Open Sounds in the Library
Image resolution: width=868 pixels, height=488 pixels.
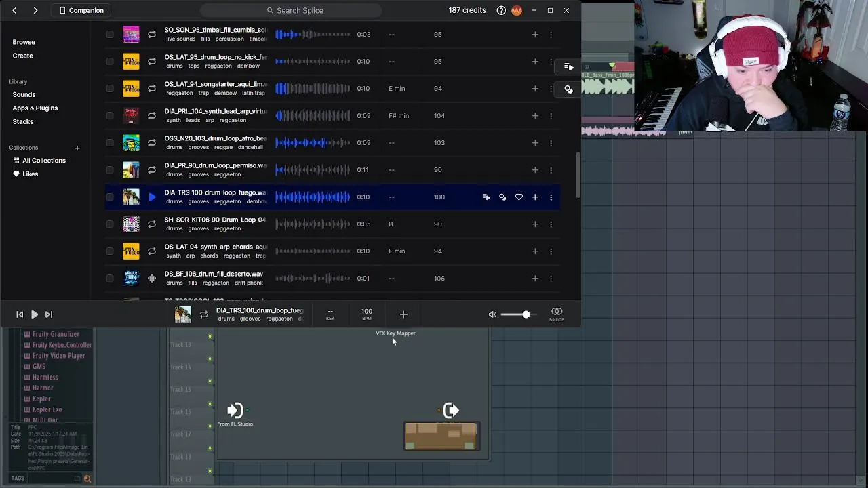click(24, 94)
